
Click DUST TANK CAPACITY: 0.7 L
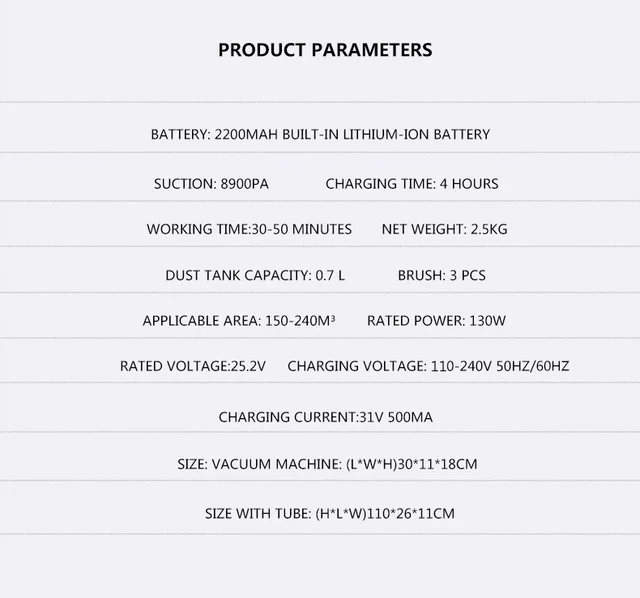(254, 275)
